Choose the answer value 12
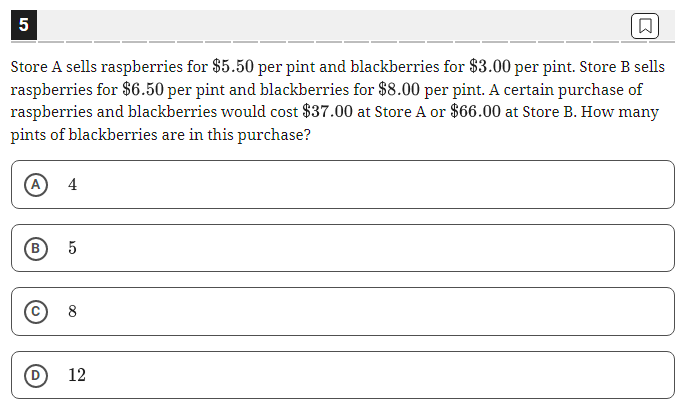 pos(77,375)
